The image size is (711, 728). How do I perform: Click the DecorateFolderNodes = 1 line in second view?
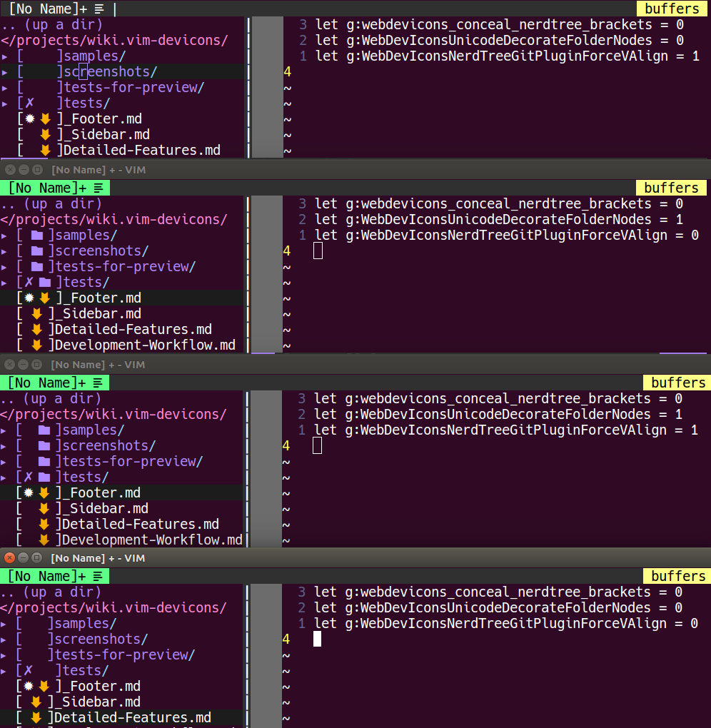point(499,220)
